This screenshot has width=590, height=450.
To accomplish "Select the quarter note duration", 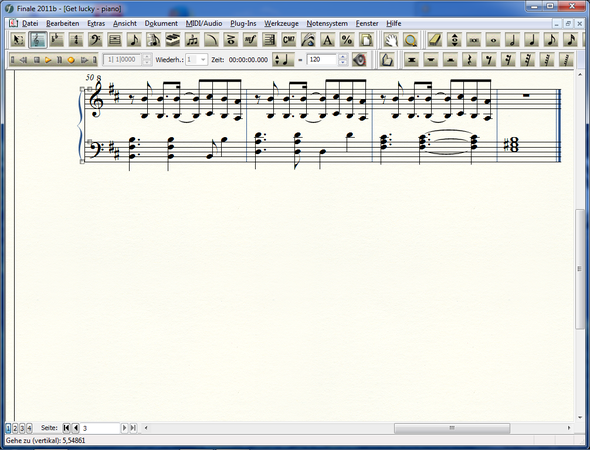I will (532, 40).
